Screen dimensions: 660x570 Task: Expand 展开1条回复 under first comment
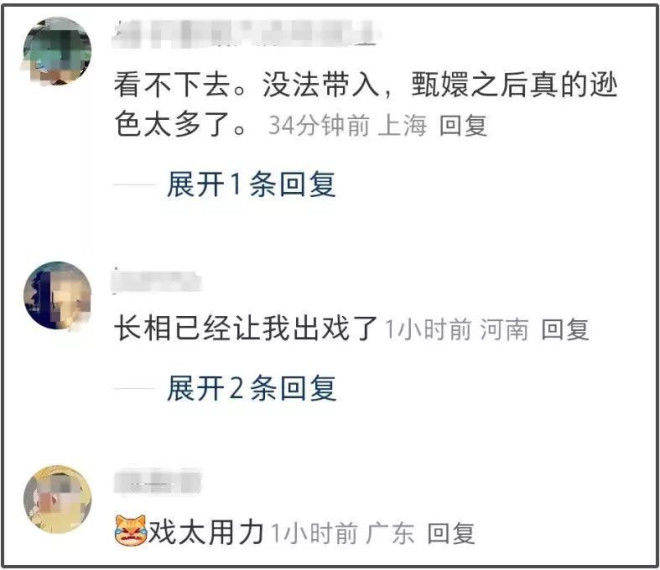[251, 184]
